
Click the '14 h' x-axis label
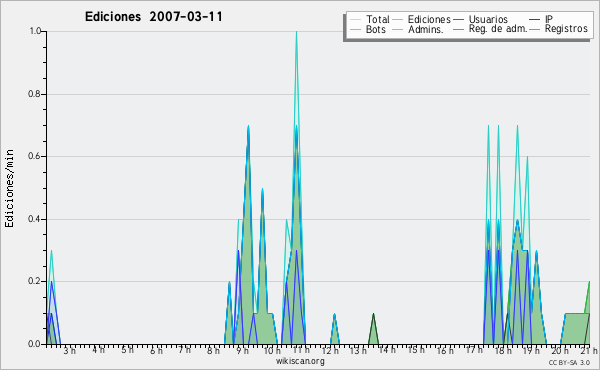click(x=387, y=350)
